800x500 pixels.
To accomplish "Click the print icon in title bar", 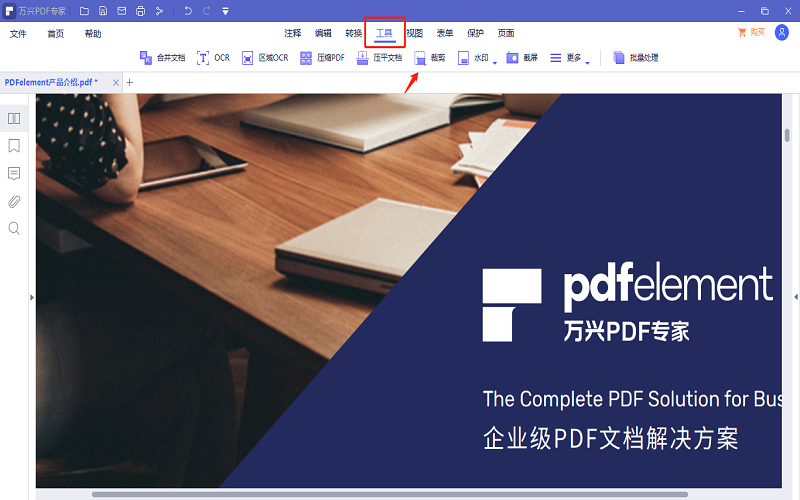I will [140, 11].
